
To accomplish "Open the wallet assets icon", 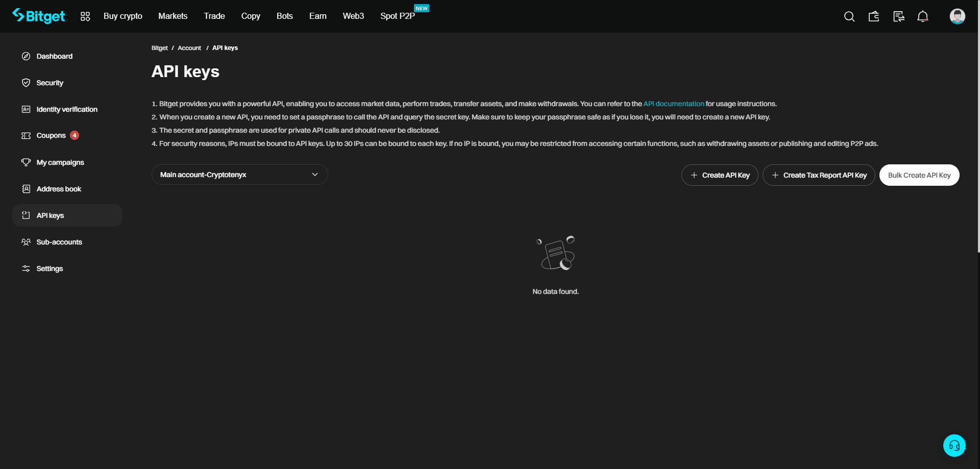I will point(873,16).
